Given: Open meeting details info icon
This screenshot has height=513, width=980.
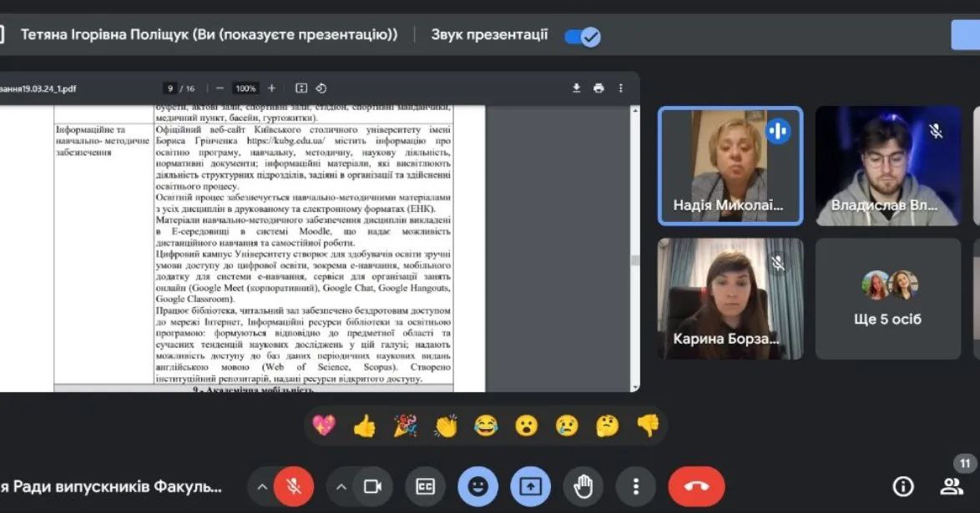Looking at the screenshot, I should tap(903, 486).
